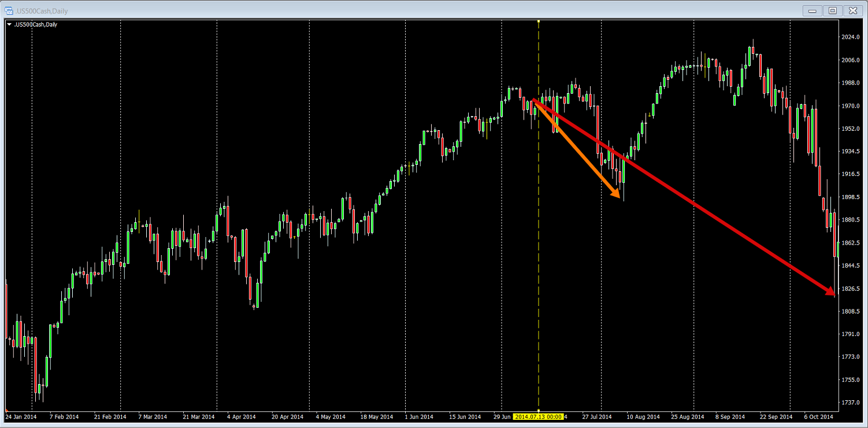Close the .US500Cash,Daily chart window
The image size is (868, 428).
pos(853,10)
